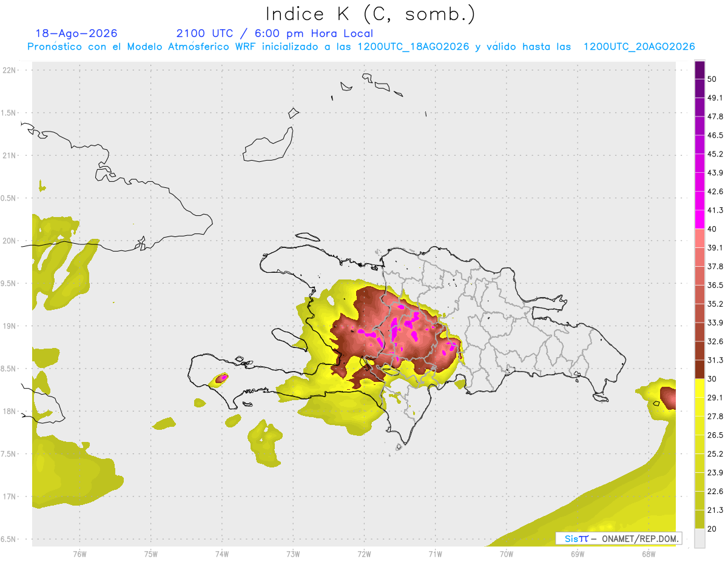Click the "Indice K (C, somb.)" title
This screenshot has width=728, height=562.
[x=371, y=13]
